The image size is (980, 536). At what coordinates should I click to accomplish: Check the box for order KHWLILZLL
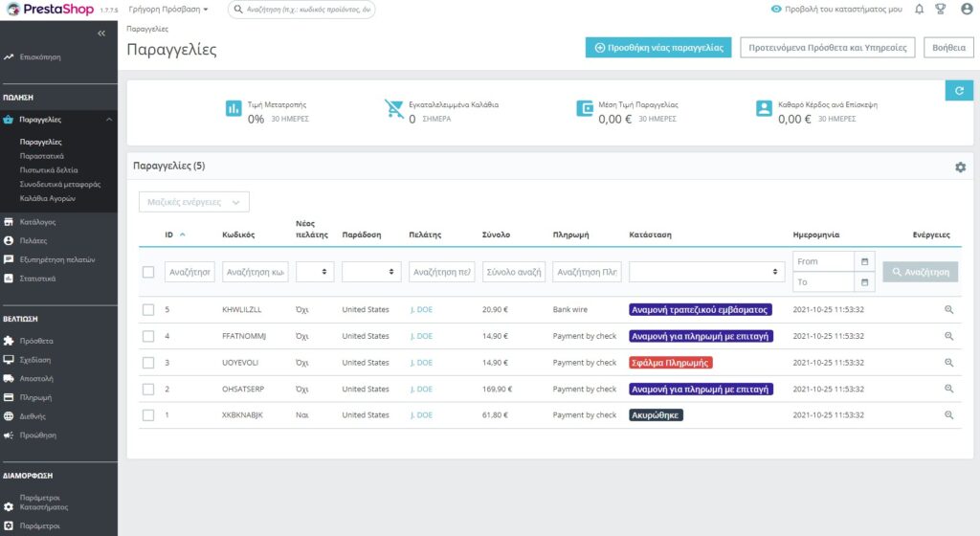(x=148, y=310)
